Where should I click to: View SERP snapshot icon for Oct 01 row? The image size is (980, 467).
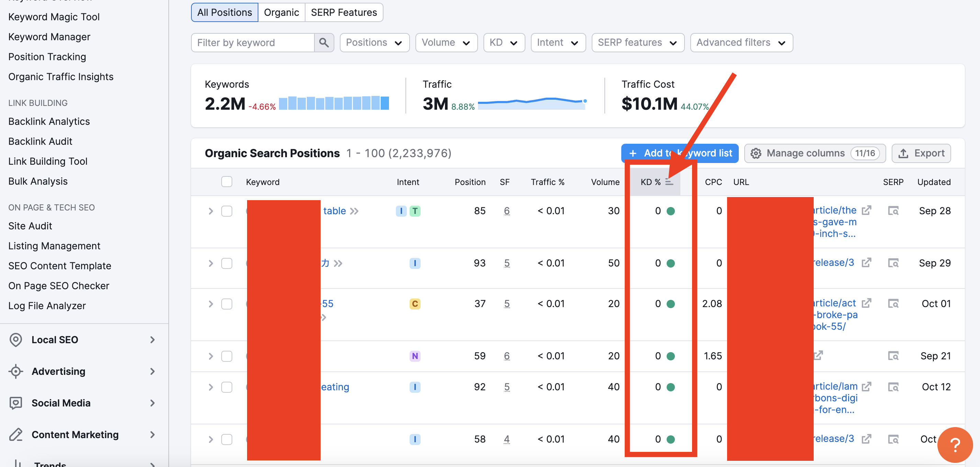pos(893,304)
